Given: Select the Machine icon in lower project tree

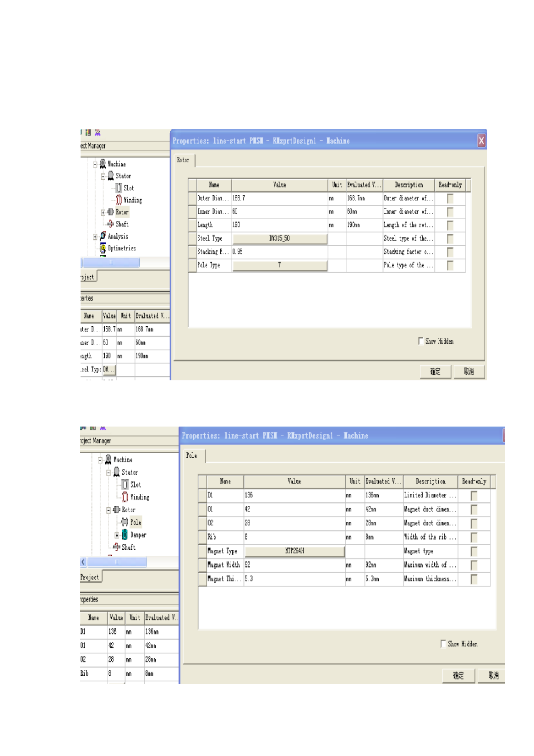Looking at the screenshot, I should click(x=108, y=459).
